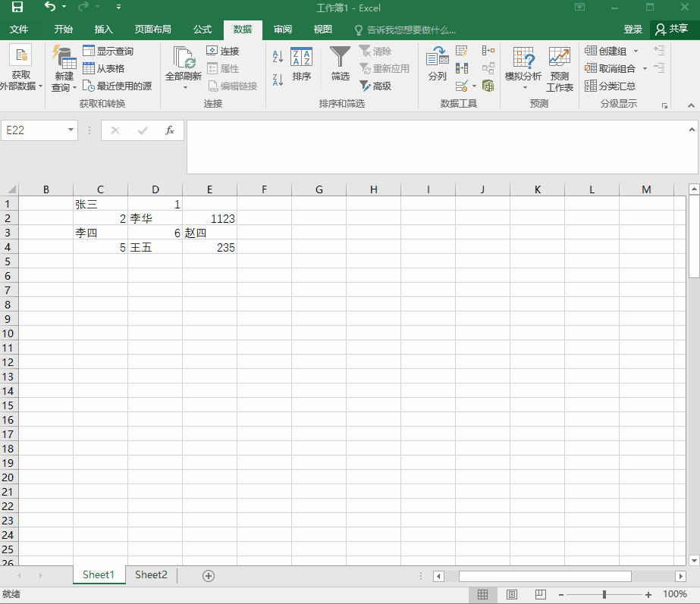Open the 排序 sort dialog

coord(301,64)
